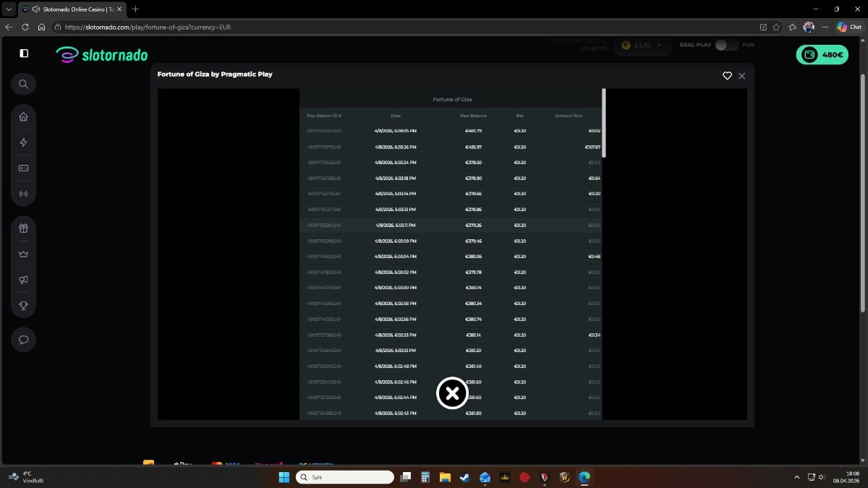The width and height of the screenshot is (868, 488).
Task: Select the Slotornado Online Casino tab
Action: (72, 9)
